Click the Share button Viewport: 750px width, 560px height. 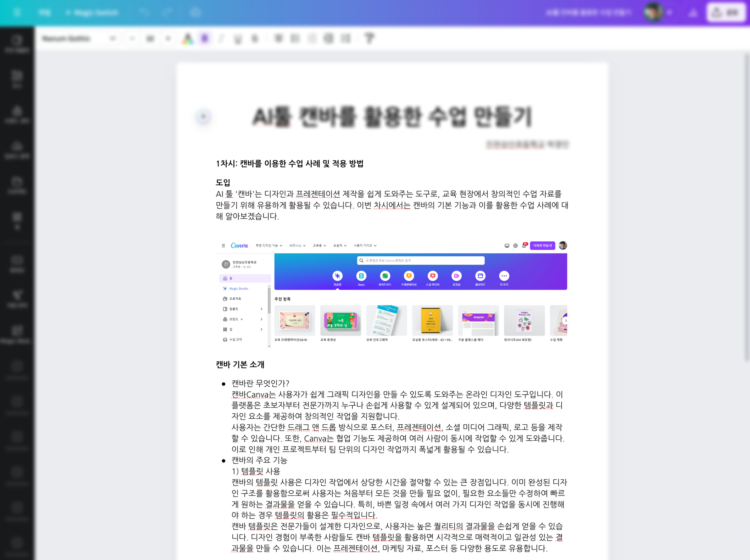(x=726, y=12)
